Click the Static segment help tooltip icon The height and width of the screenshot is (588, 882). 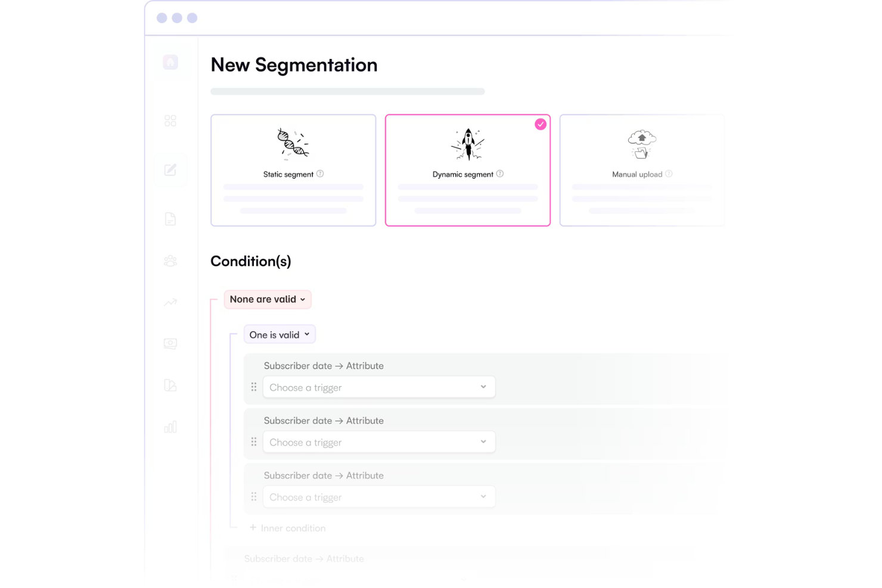click(x=320, y=174)
